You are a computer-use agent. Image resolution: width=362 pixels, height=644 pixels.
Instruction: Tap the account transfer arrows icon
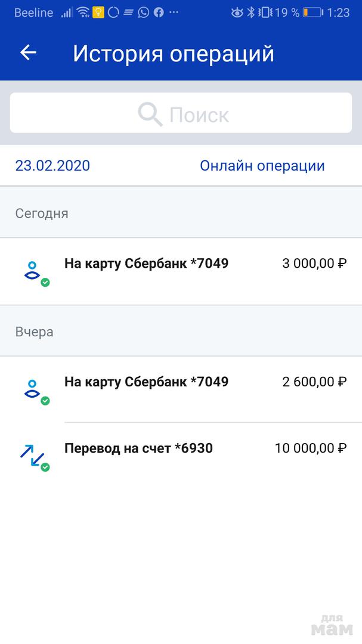(32, 456)
